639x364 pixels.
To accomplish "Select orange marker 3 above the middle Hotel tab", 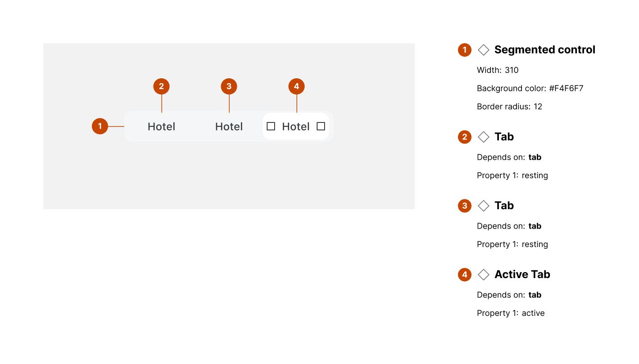I will (x=229, y=86).
